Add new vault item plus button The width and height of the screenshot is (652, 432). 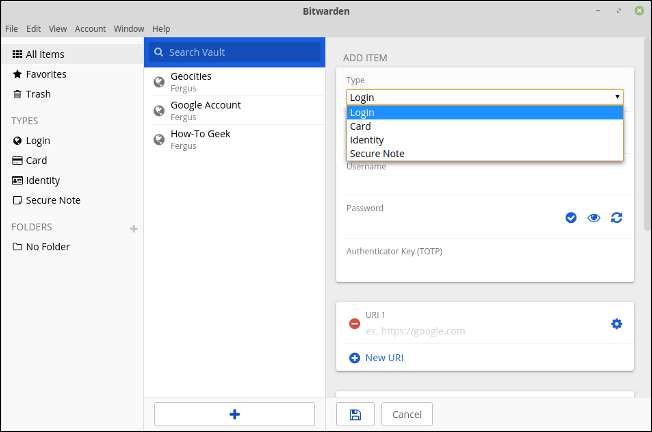tap(235, 414)
